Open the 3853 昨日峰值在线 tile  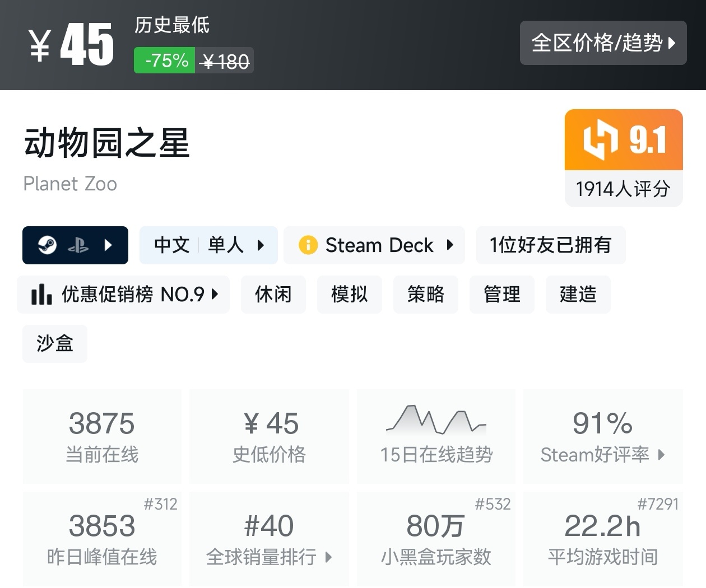(x=102, y=539)
